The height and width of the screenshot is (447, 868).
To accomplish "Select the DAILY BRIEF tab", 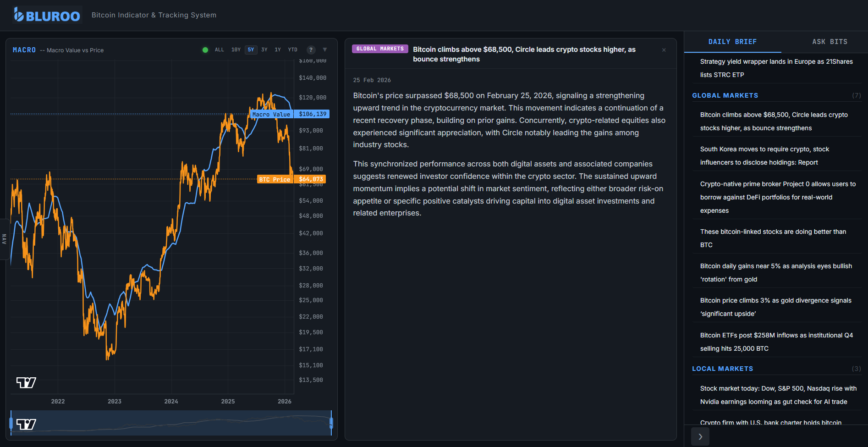I will click(x=732, y=41).
